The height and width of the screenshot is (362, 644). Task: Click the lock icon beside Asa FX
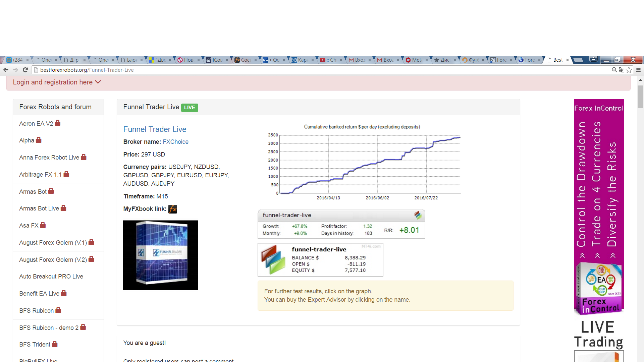click(x=43, y=225)
